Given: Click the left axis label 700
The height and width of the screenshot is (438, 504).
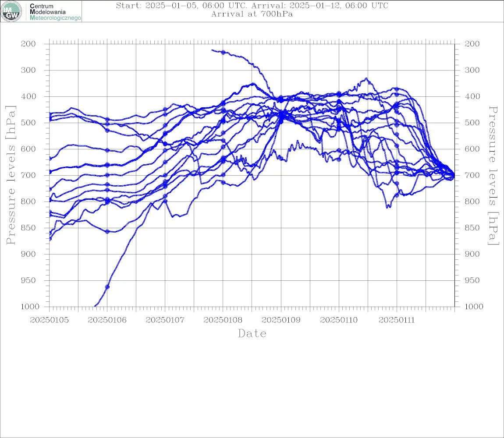Looking at the screenshot, I should tap(28, 176).
